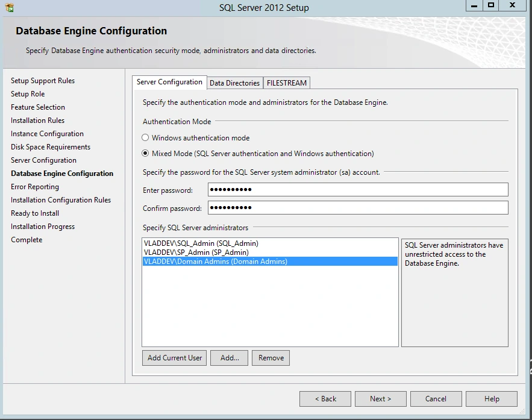Image resolution: width=532 pixels, height=420 pixels.
Task: Open Help for this setup page
Action: [x=492, y=399]
